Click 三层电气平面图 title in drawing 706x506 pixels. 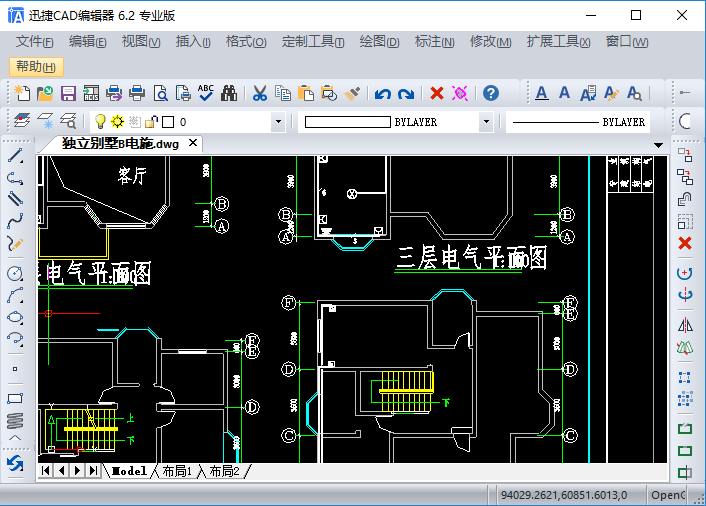[471, 258]
